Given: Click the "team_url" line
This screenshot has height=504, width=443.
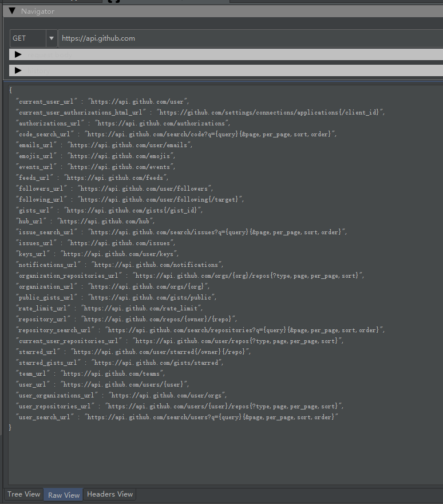Looking at the screenshot, I should (x=90, y=374).
